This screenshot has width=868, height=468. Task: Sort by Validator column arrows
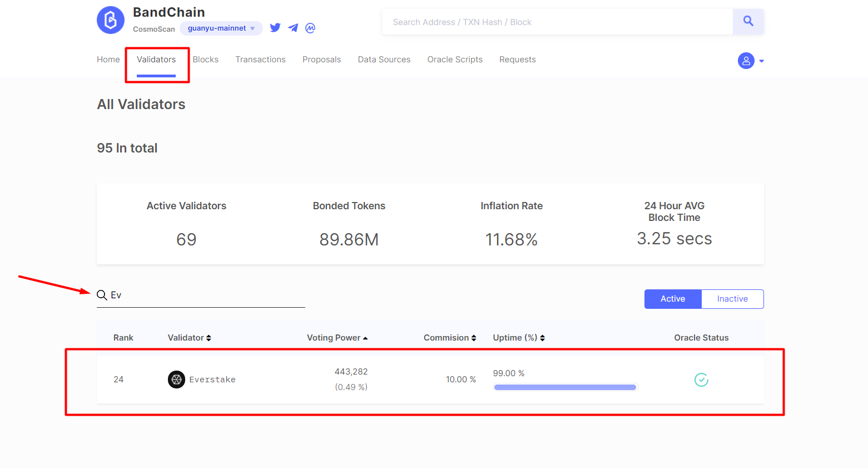pos(209,338)
